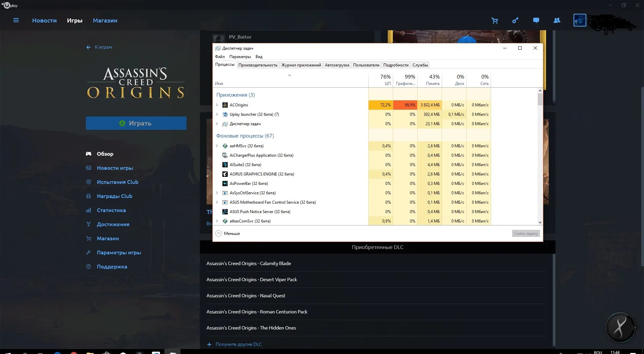Click the trophy icon beside Достижения

[x=89, y=224]
